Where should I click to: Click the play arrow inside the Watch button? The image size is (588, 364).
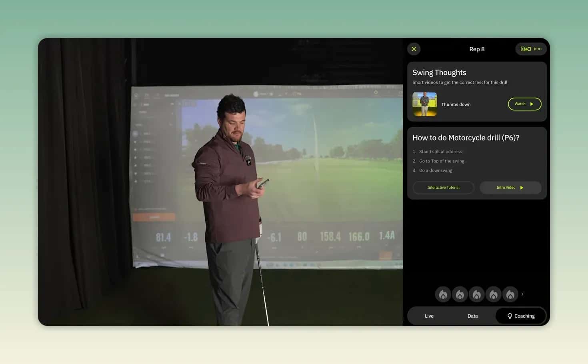pyautogui.click(x=532, y=104)
